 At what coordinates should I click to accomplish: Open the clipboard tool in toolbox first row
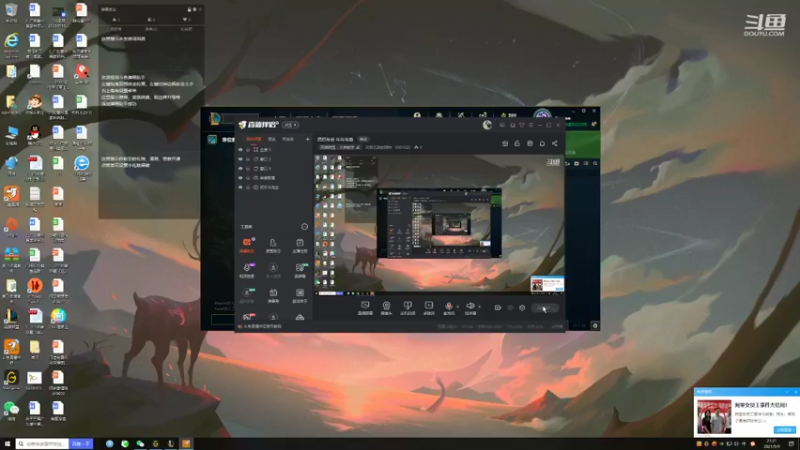click(x=299, y=245)
